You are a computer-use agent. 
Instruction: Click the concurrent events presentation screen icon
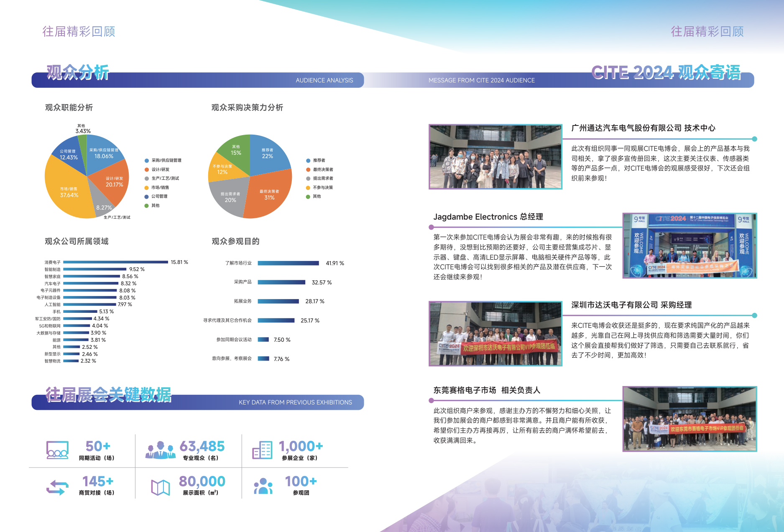point(57,450)
